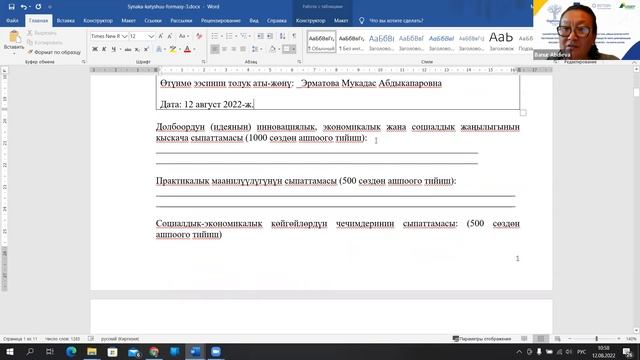The width and height of the screenshot is (640, 360).
Task: Open the text effects (glowing A) menu
Action: tap(159, 49)
